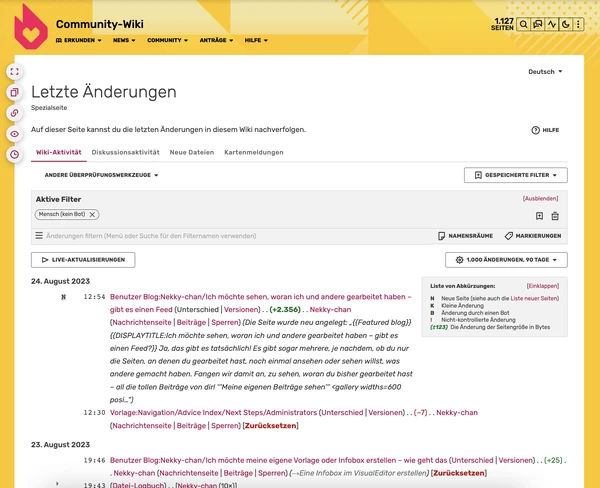
Task: Click the Nekky-chan user link at 12:30
Action: click(457, 413)
